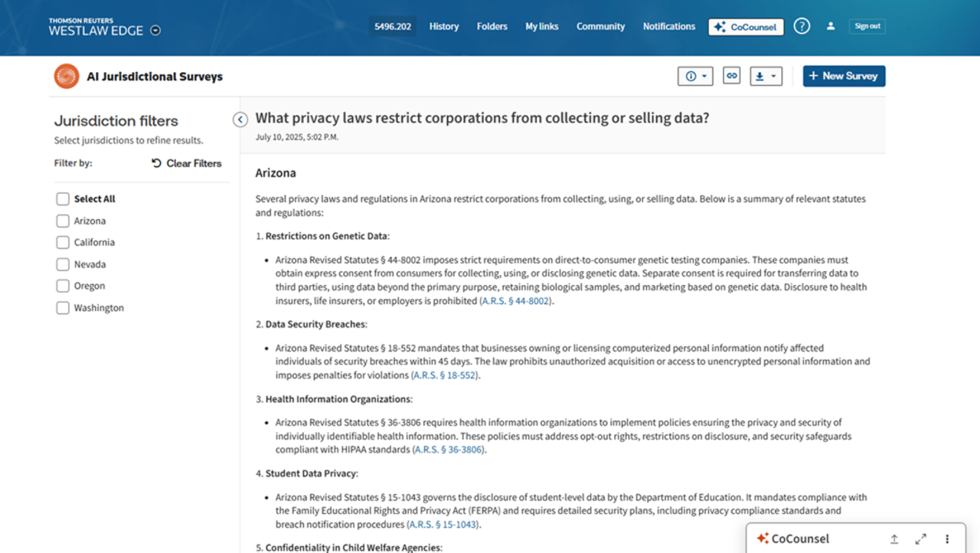Click the copy link icon
Screen dimensions: 980x553
(731, 76)
